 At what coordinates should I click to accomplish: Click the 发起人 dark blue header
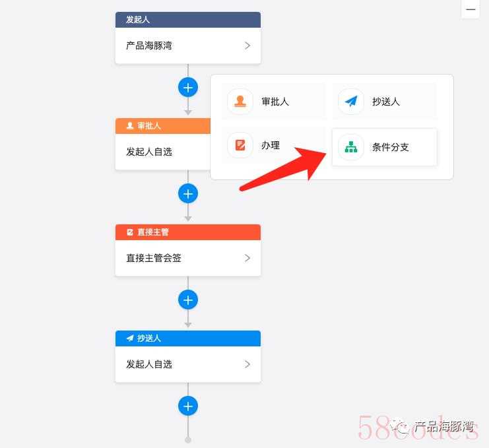click(x=187, y=20)
